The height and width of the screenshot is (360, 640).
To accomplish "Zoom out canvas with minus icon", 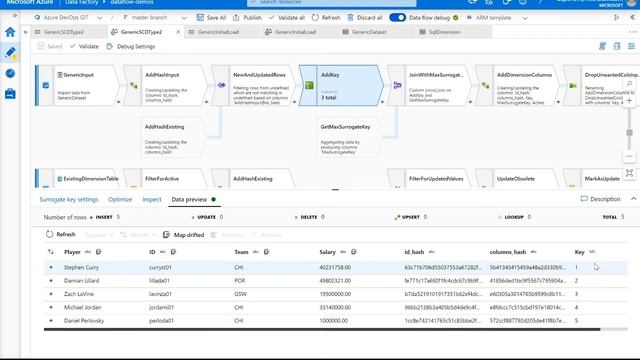I will 629,156.
